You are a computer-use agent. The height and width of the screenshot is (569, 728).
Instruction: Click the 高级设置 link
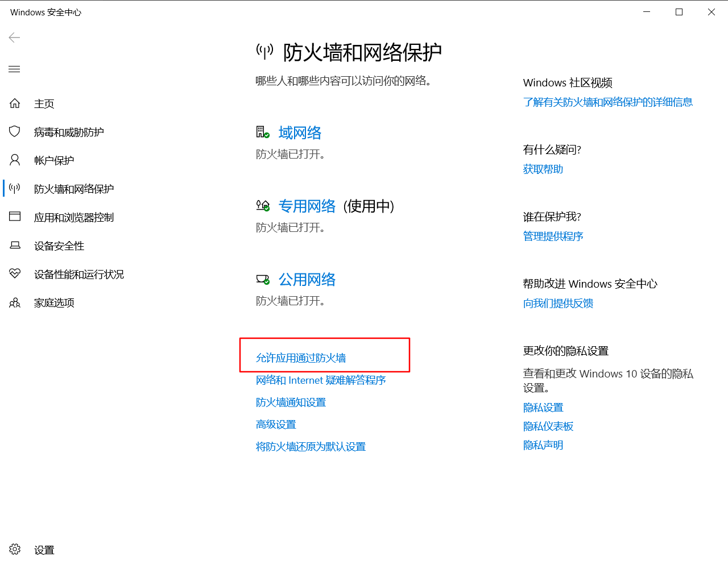(276, 424)
